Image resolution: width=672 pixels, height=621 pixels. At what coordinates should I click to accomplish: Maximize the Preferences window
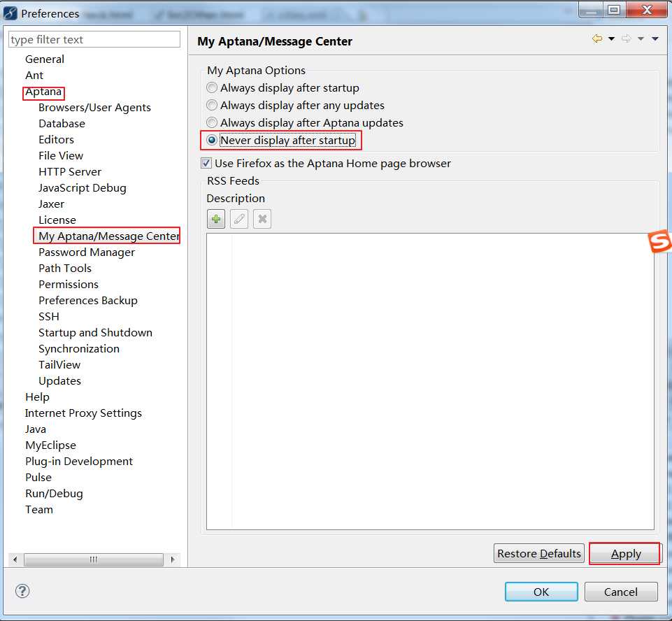point(614,10)
